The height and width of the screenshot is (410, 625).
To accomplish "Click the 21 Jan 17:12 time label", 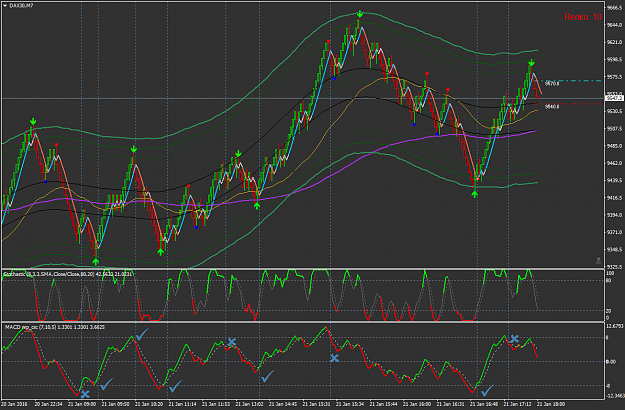I will coord(517,404).
